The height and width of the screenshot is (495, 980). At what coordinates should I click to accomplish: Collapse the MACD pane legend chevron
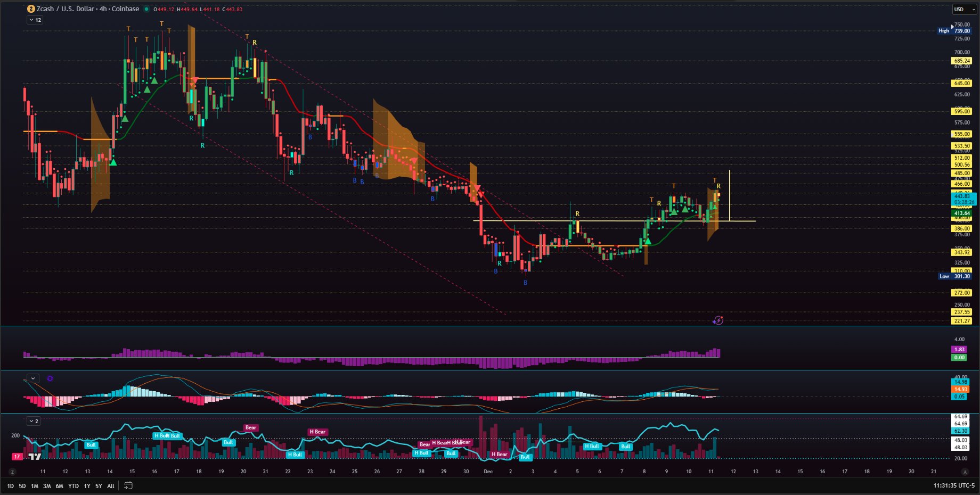[33, 378]
